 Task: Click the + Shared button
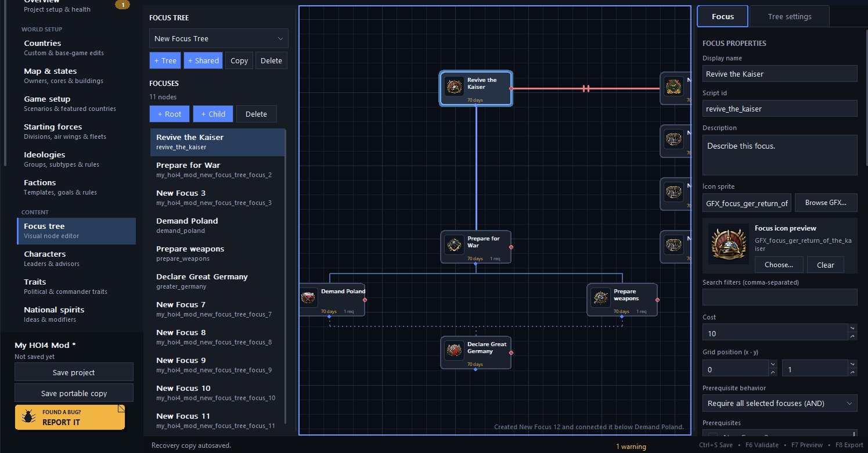203,60
